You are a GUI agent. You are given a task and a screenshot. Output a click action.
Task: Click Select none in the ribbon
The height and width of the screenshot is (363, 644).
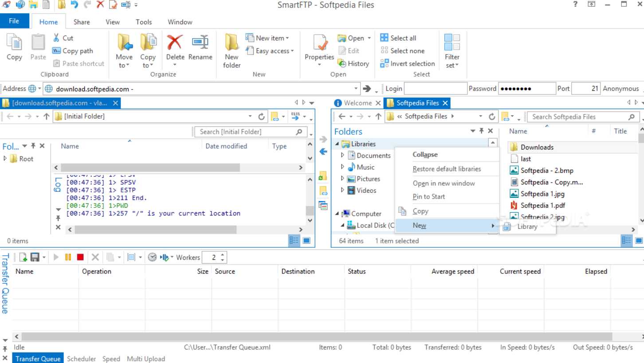point(402,51)
